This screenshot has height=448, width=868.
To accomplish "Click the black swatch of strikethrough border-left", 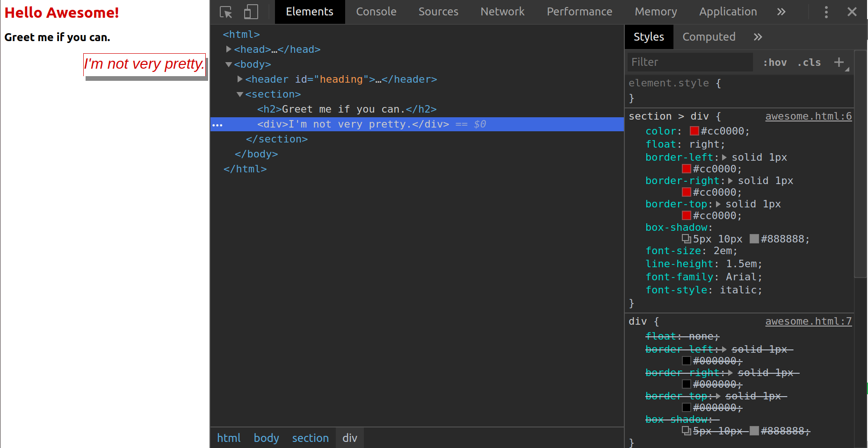I will pyautogui.click(x=687, y=361).
